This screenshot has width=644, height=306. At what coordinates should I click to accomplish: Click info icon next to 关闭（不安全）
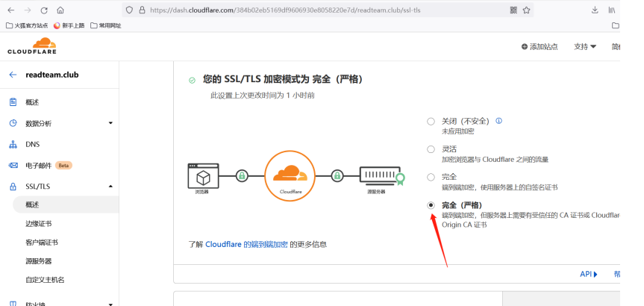[499, 120]
